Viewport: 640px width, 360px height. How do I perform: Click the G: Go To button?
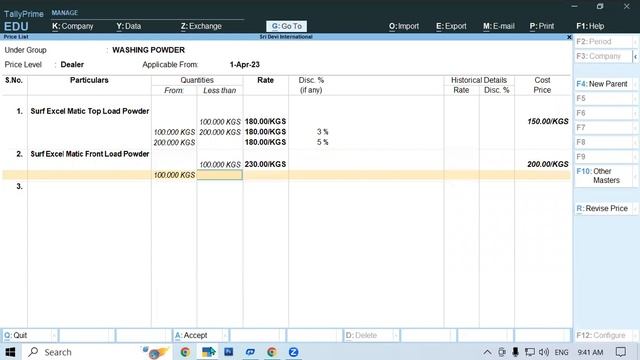287,26
